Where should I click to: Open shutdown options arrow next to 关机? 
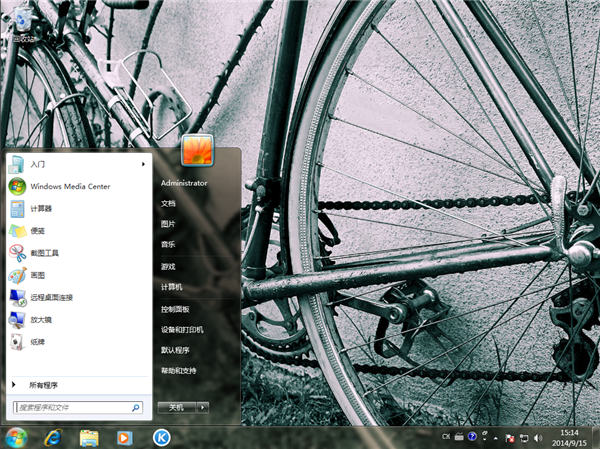point(203,407)
